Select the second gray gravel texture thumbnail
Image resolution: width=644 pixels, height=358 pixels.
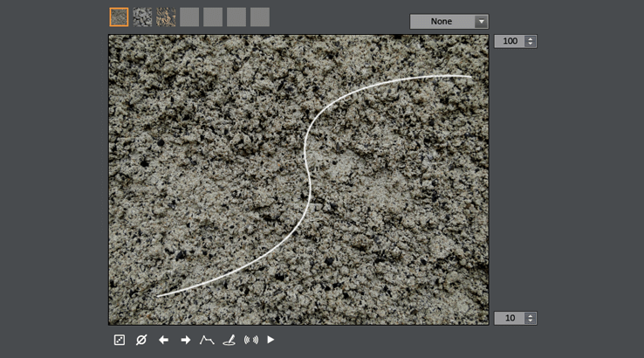142,17
